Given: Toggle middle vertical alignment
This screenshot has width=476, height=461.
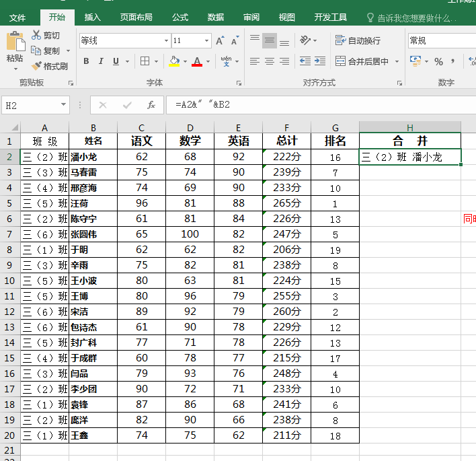Looking at the screenshot, I should pyautogui.click(x=270, y=40).
